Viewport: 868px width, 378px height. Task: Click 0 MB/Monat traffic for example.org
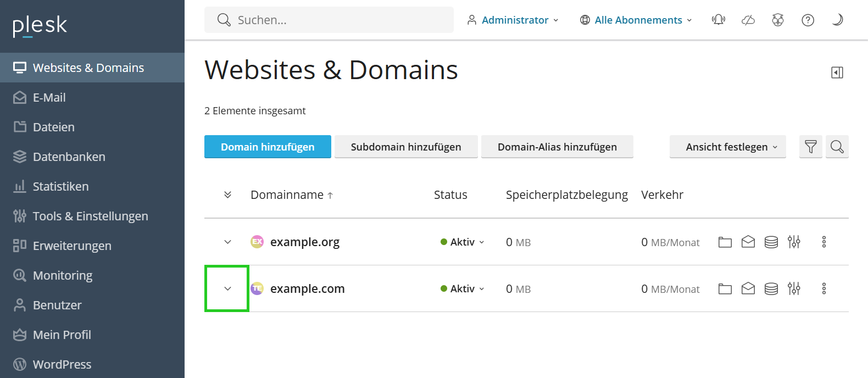(x=670, y=242)
